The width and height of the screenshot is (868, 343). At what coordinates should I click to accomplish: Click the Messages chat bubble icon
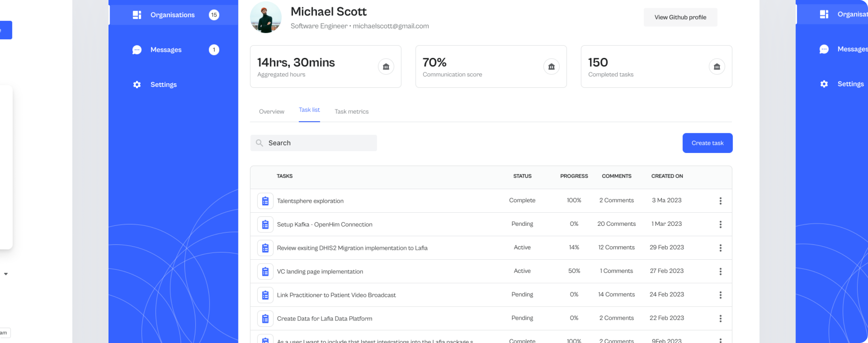pyautogui.click(x=137, y=50)
